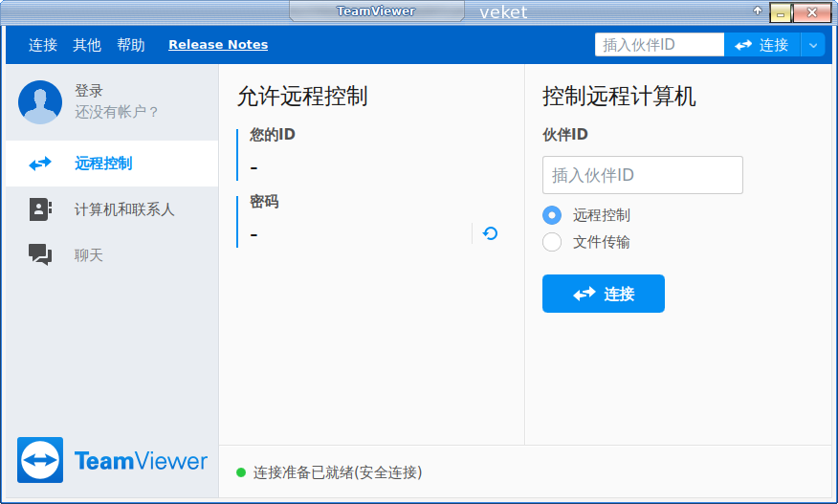Open the 其他 menu

(87, 45)
